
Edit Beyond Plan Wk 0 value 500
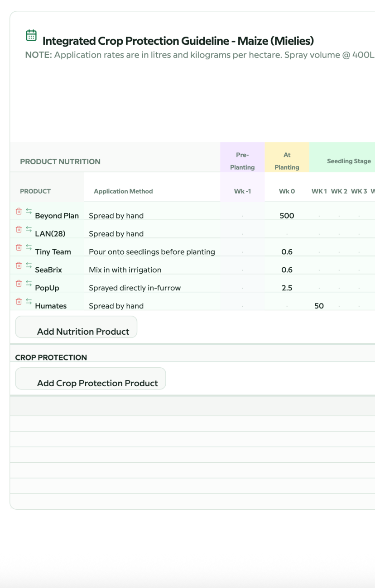pyautogui.click(x=287, y=216)
